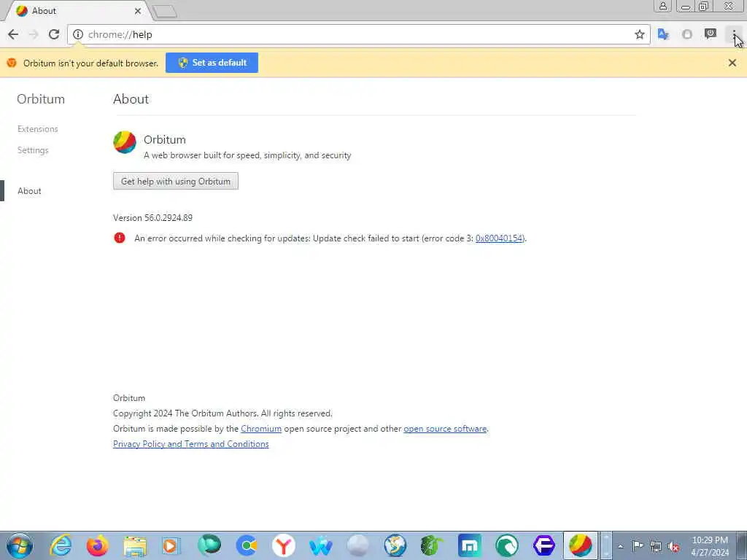The width and height of the screenshot is (747, 560).
Task: Click the muted volume tray icon
Action: (673, 546)
